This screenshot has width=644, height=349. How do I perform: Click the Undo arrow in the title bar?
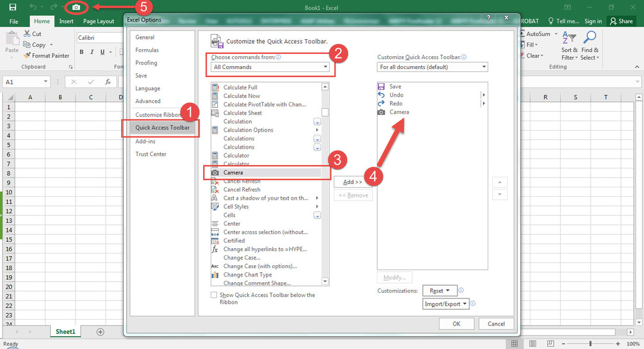pyautogui.click(x=33, y=7)
